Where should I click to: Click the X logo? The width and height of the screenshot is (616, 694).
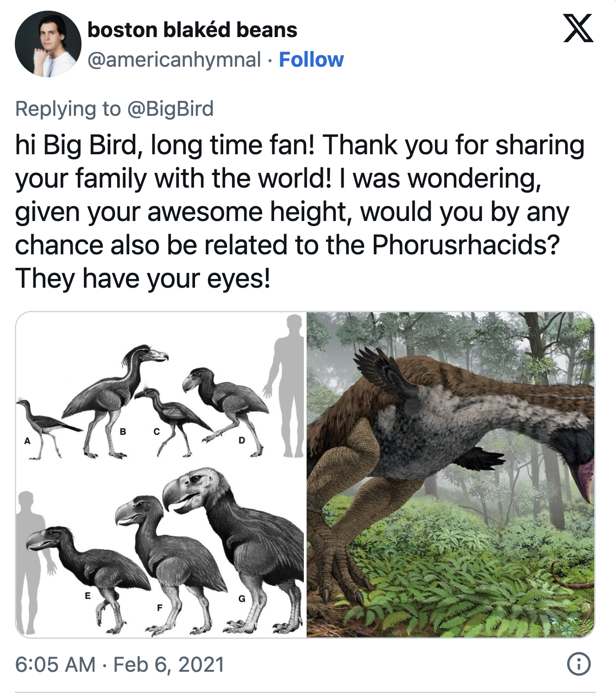tap(578, 29)
